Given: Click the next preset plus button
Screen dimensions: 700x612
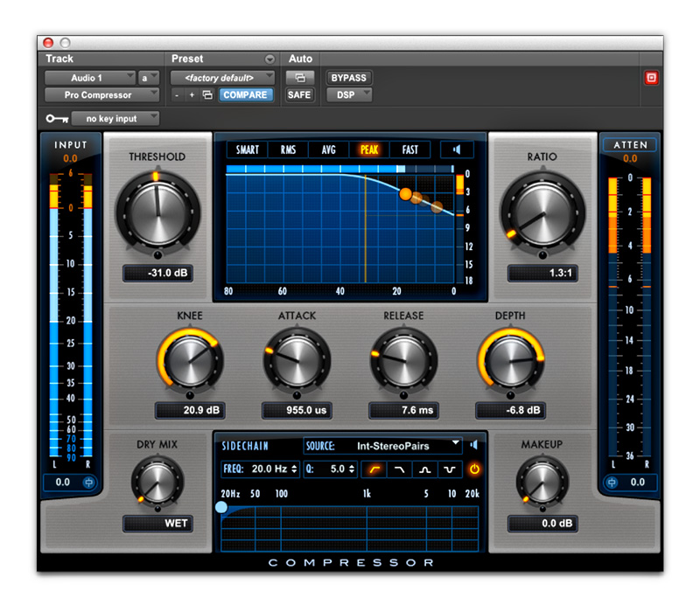Looking at the screenshot, I should (192, 95).
